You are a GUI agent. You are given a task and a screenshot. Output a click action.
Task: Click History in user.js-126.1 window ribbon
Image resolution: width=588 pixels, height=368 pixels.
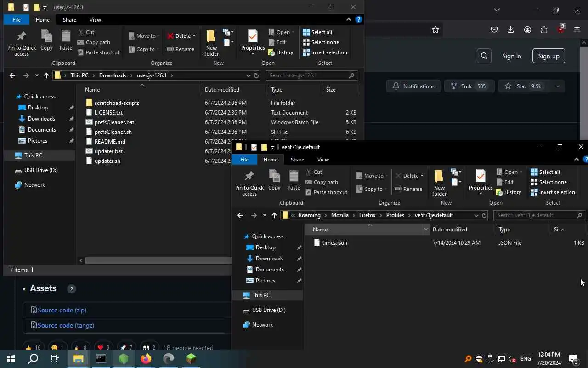(280, 52)
